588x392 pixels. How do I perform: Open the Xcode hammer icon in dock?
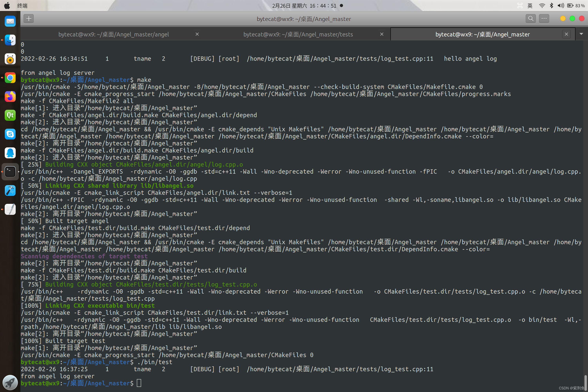[x=10, y=191]
